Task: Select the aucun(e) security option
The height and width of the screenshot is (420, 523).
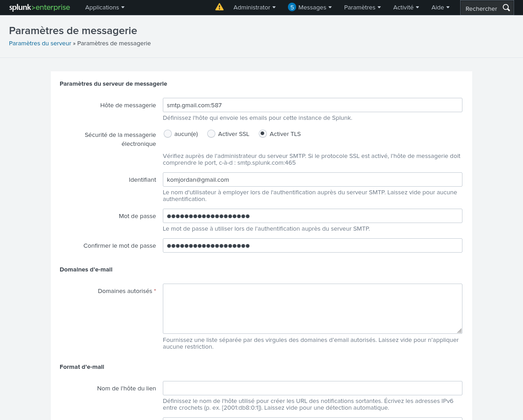Action: [x=168, y=134]
